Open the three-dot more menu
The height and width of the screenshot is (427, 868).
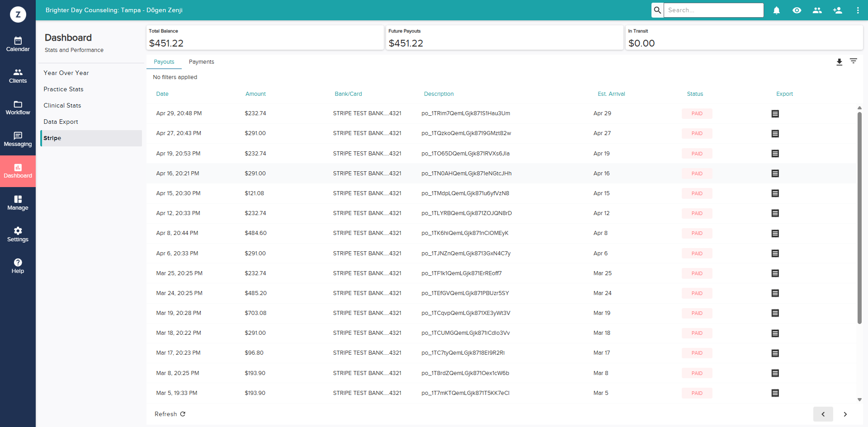tap(858, 10)
